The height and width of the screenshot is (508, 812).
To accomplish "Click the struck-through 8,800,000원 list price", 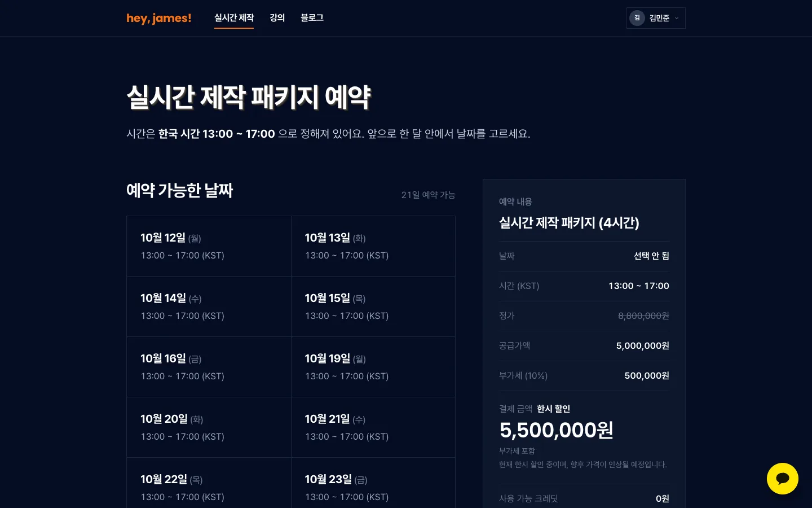I will [643, 316].
